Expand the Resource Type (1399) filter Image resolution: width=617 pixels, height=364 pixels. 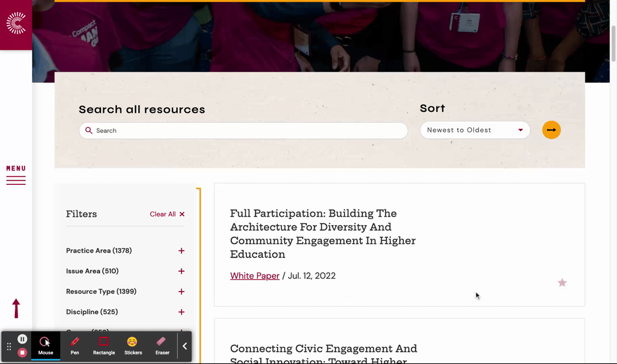125,292
